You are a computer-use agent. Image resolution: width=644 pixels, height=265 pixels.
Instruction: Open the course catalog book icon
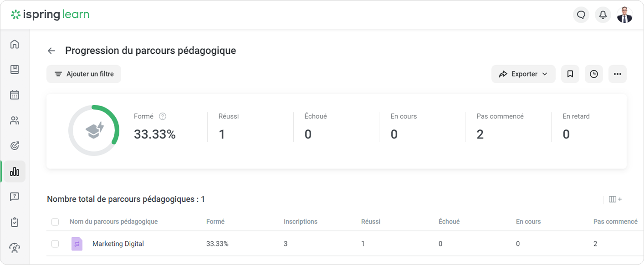(x=15, y=70)
